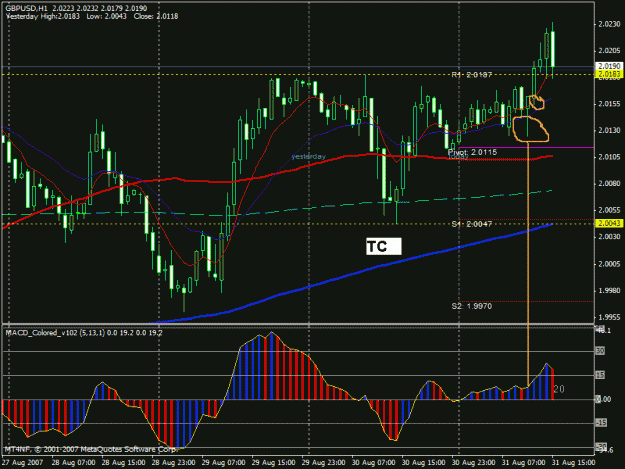Image resolution: width=625 pixels, height=469 pixels.
Task: Select the magenta pivot level line
Action: pos(526,147)
